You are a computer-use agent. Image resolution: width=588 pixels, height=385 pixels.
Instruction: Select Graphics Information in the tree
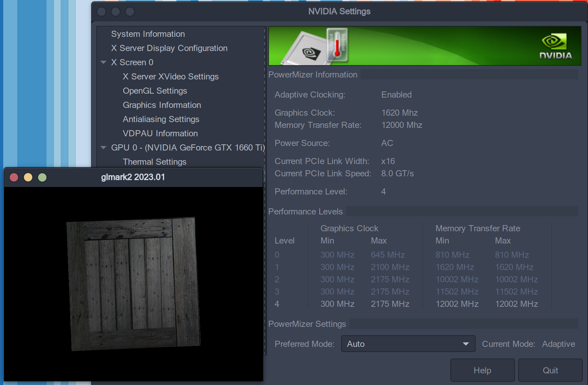point(162,105)
